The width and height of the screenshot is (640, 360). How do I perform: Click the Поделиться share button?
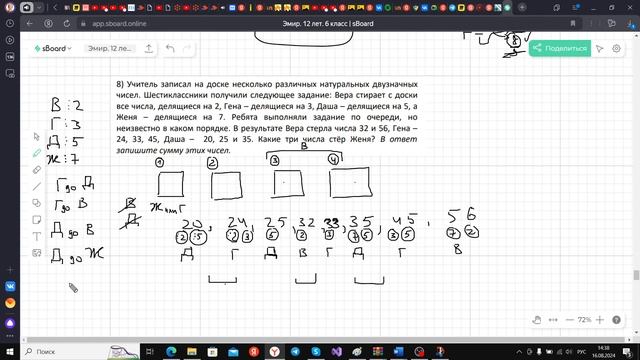pyautogui.click(x=560, y=49)
